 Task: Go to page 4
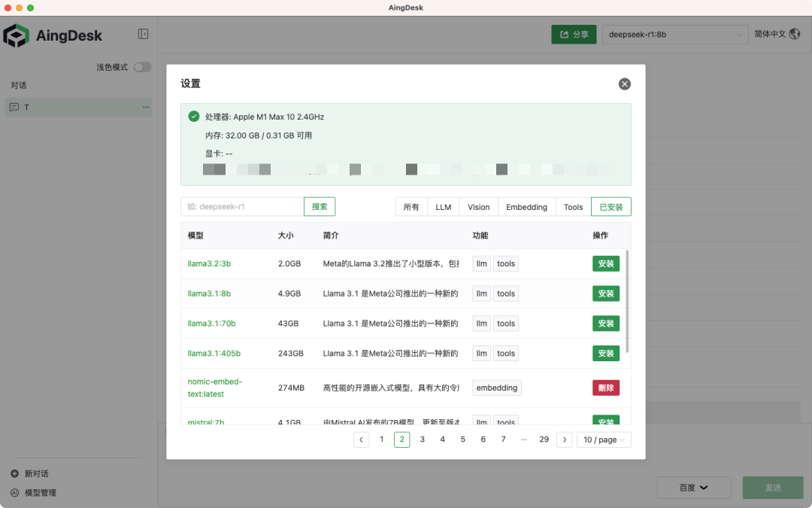coord(442,440)
